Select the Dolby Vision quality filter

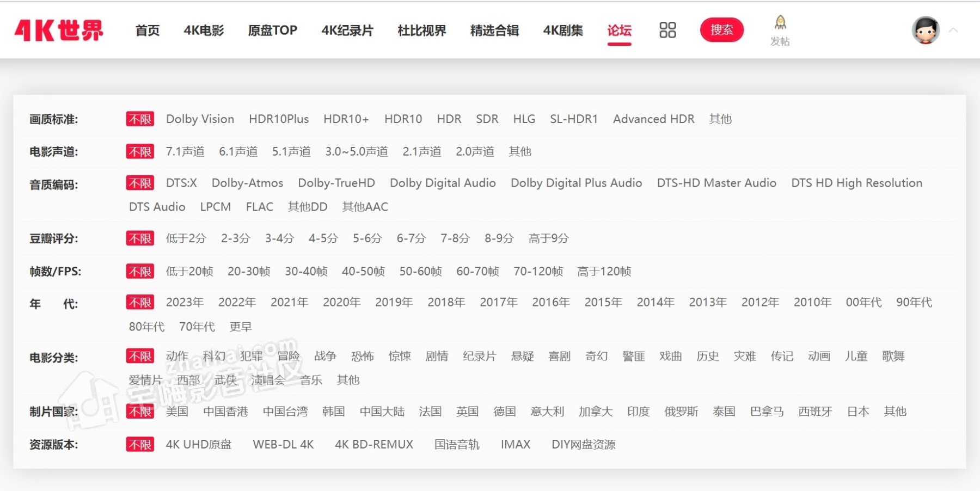tap(200, 119)
